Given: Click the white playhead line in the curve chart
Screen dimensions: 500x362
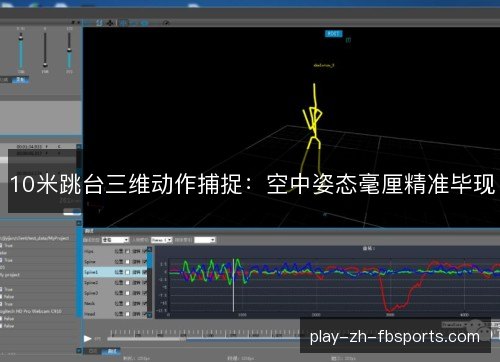Looking at the screenshot, I should coord(233,285).
